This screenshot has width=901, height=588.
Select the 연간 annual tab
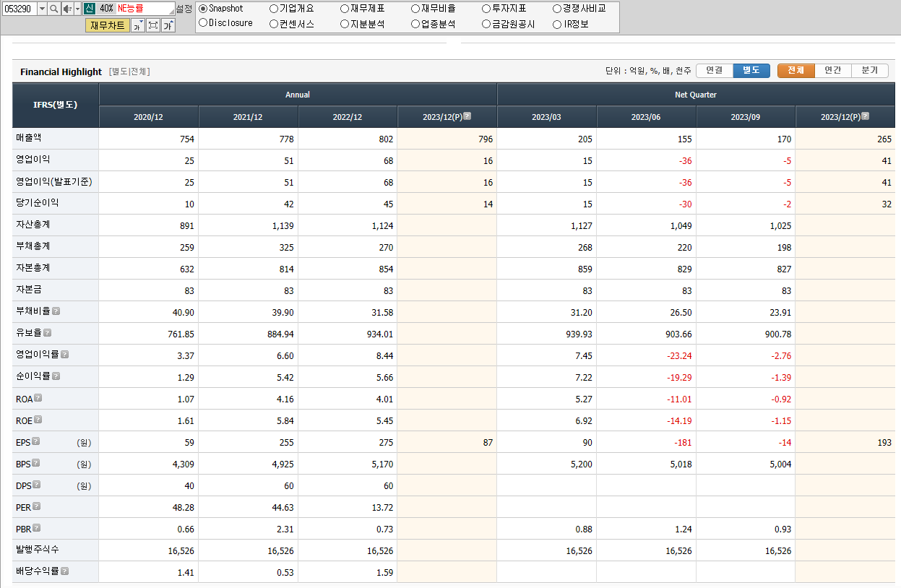pyautogui.click(x=833, y=70)
